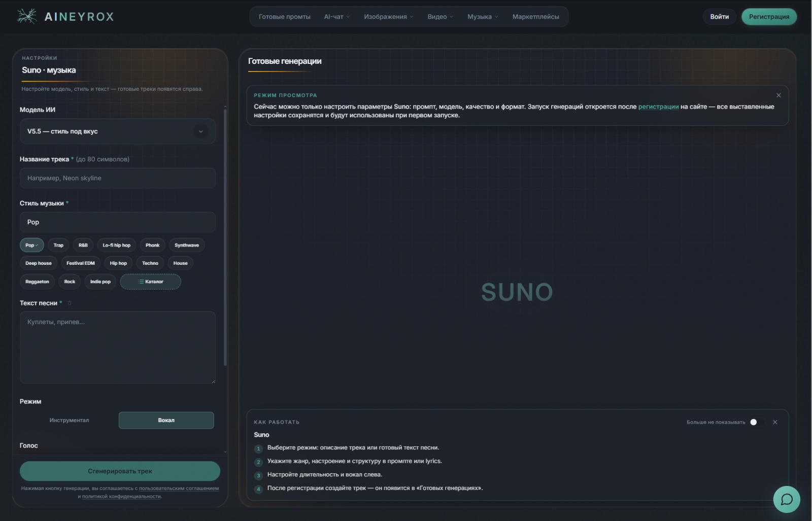Close the 'Режим просмотра' notice

pos(779,95)
